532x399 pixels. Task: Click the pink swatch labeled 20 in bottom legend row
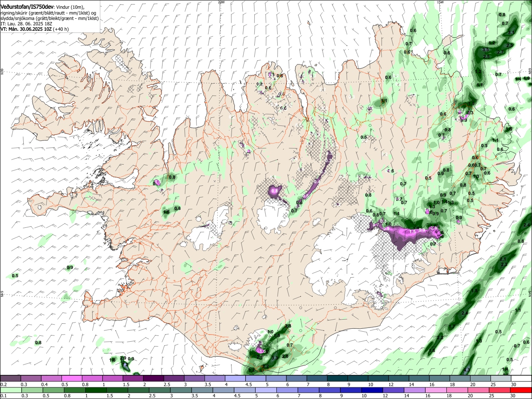point(478,390)
